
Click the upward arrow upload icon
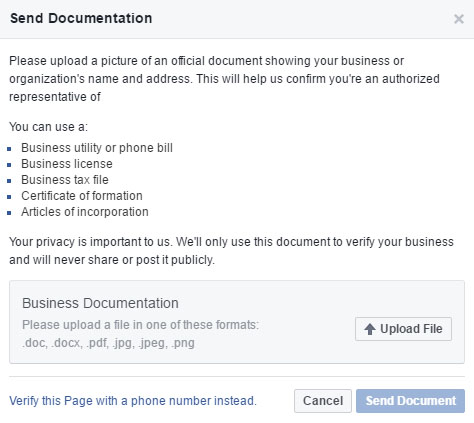[370, 329]
